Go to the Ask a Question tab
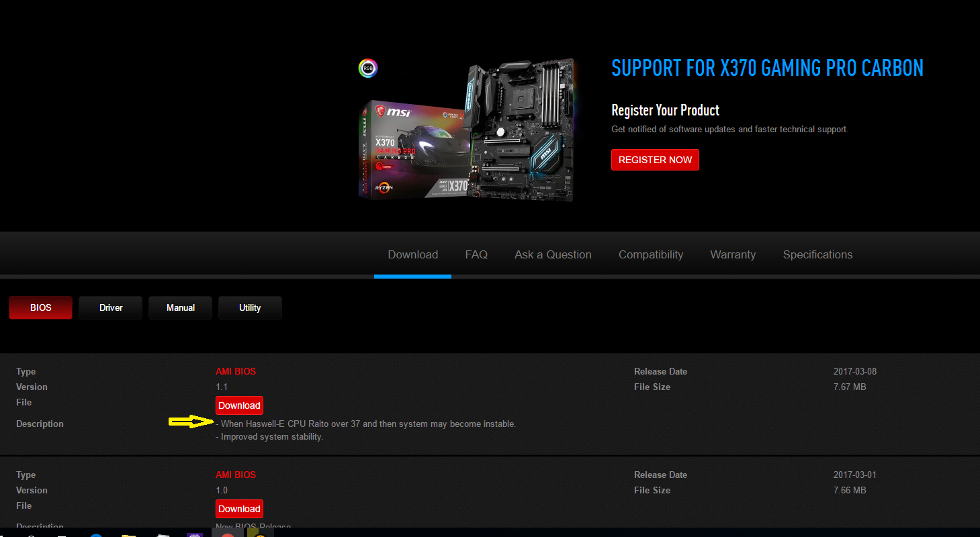Image resolution: width=980 pixels, height=537 pixels. pos(553,254)
